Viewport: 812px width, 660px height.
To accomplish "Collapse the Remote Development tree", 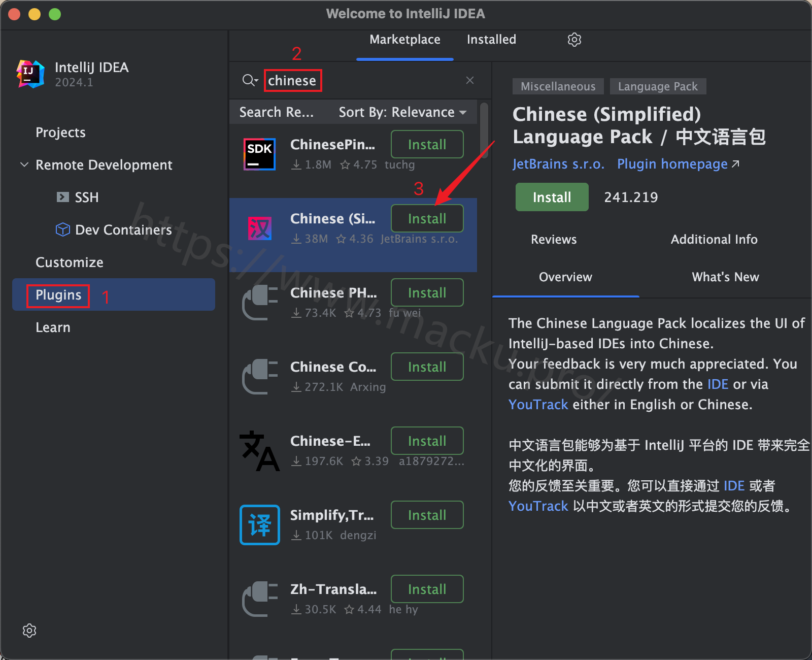I will click(24, 164).
